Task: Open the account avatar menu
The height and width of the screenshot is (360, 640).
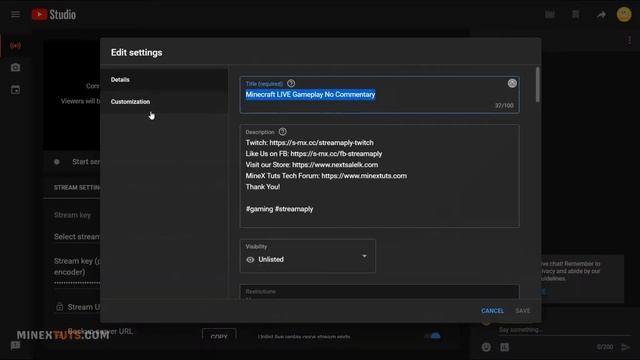Action: (624, 14)
